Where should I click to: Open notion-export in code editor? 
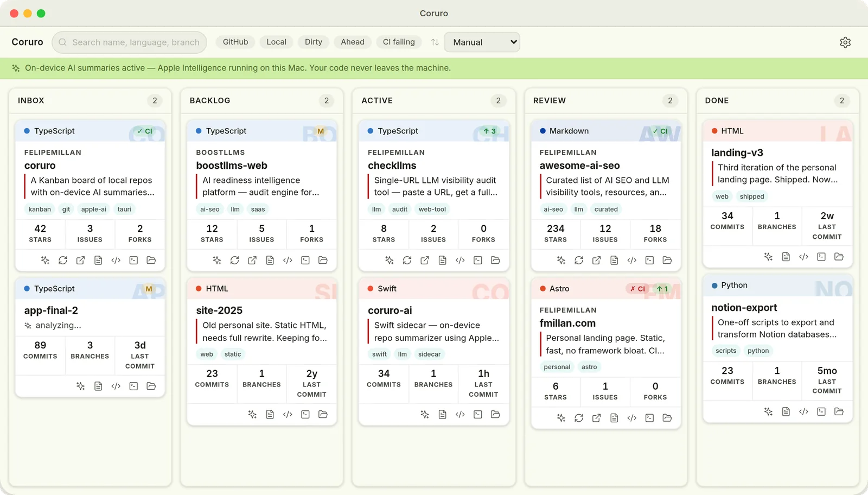click(803, 412)
